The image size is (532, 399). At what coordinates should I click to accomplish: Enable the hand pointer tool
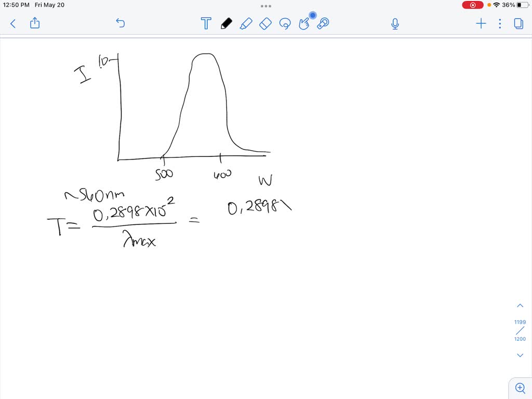304,23
